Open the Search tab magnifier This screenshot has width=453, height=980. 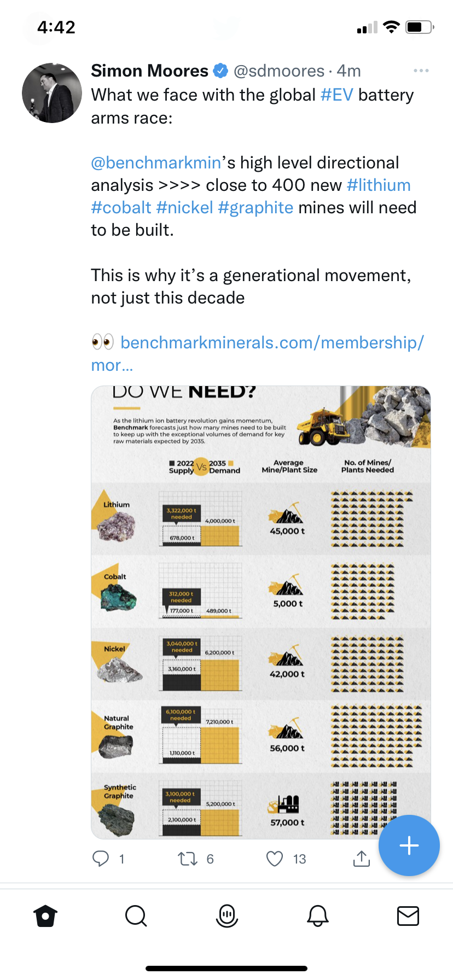click(x=136, y=915)
